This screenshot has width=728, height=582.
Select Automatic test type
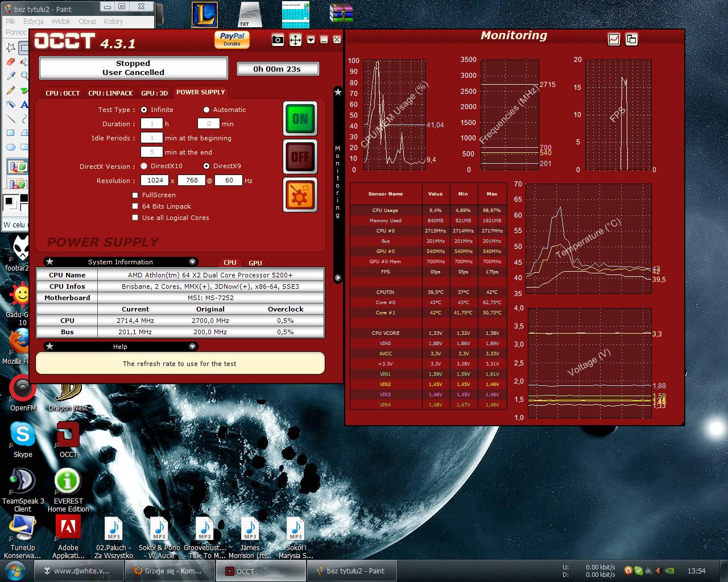point(206,110)
